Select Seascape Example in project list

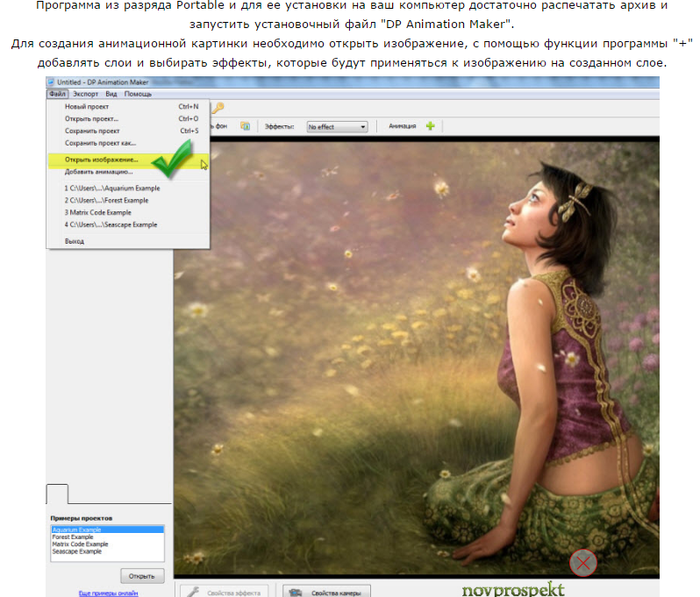click(108, 551)
